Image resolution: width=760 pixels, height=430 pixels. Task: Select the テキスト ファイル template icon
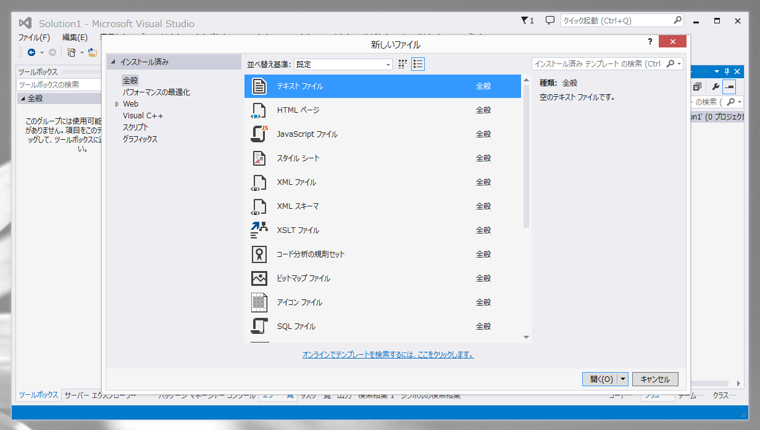[x=259, y=86]
